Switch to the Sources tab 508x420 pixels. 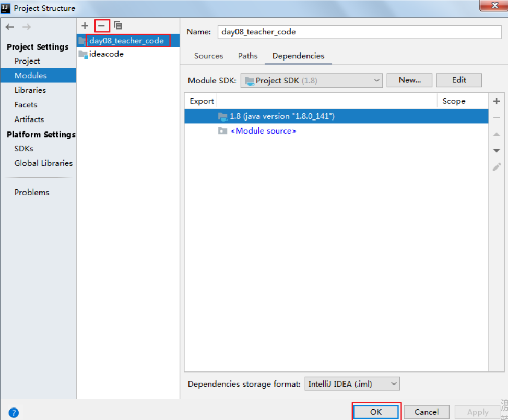(x=209, y=56)
